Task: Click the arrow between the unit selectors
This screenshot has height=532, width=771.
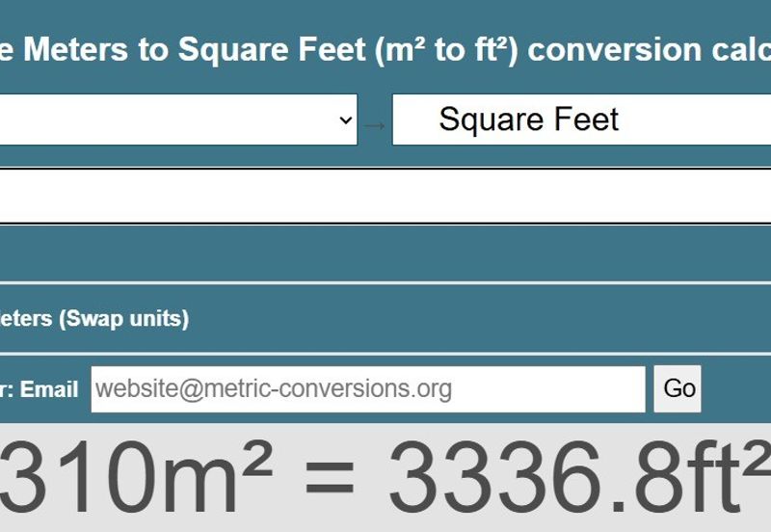Action: (x=375, y=124)
